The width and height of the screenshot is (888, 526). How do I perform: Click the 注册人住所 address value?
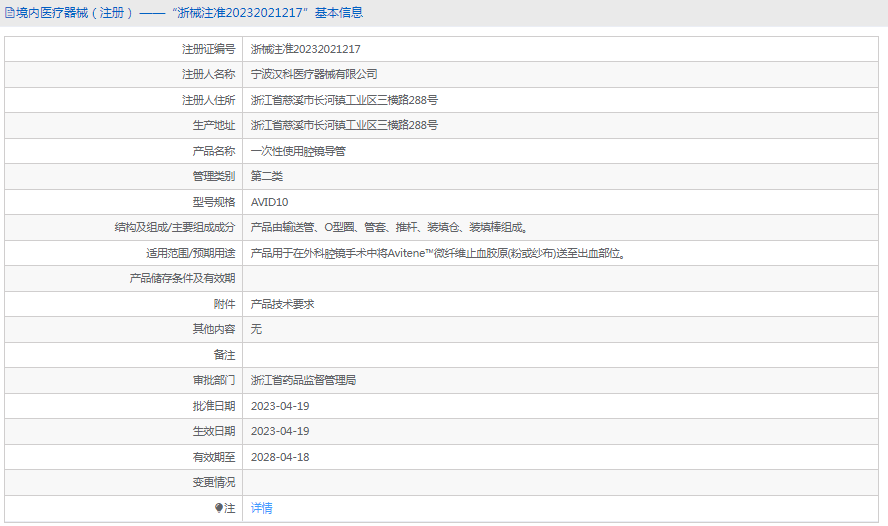point(344,100)
